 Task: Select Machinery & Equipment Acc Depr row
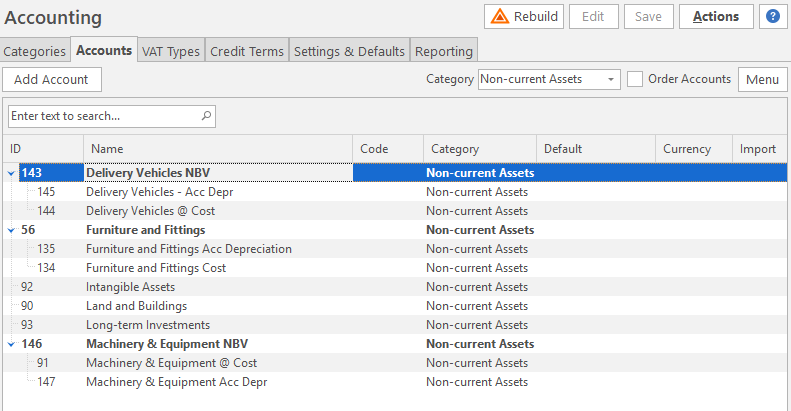396,382
